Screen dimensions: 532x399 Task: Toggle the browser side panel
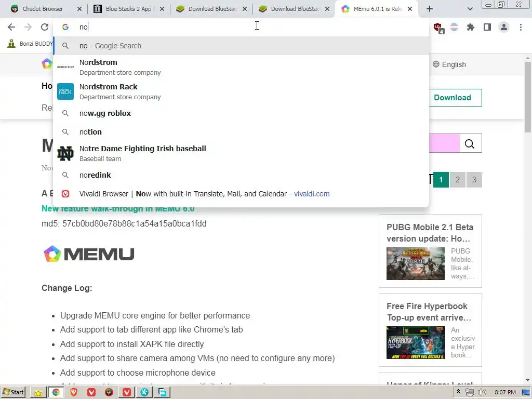(487, 27)
